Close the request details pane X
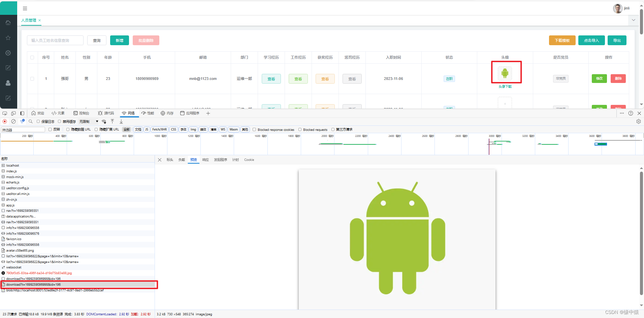The width and height of the screenshot is (644, 318). coord(160,160)
